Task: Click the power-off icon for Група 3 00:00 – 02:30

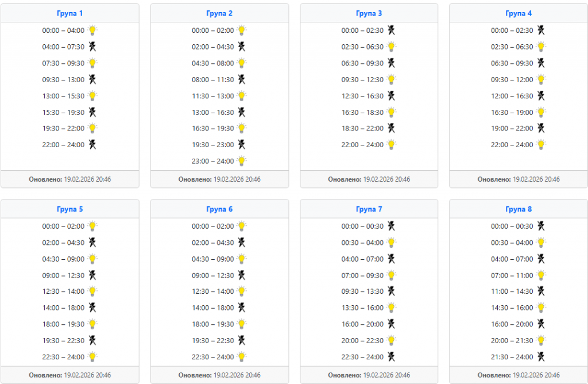Action: point(392,30)
